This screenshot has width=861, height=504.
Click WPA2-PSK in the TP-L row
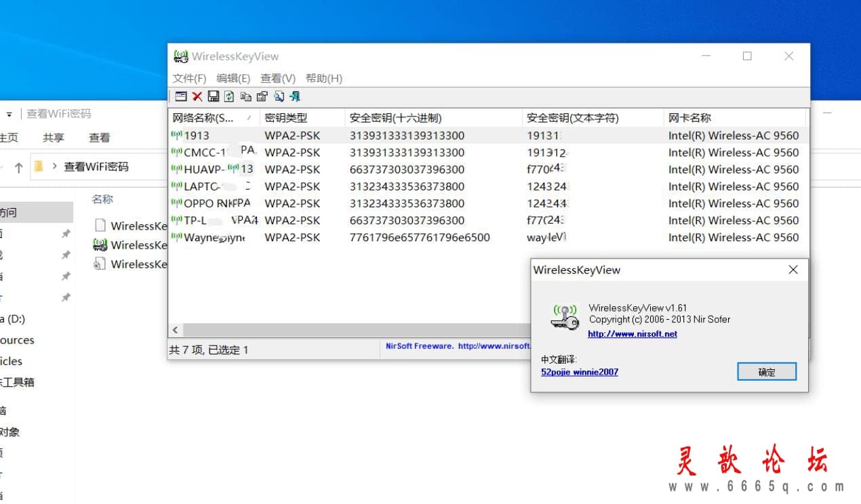[292, 220]
